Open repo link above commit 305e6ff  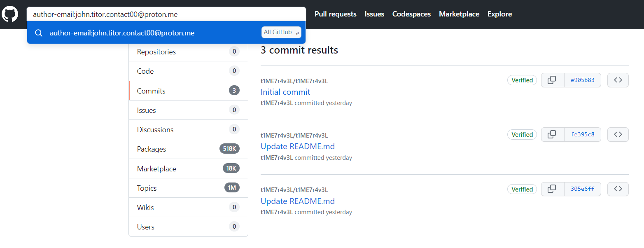coord(294,190)
